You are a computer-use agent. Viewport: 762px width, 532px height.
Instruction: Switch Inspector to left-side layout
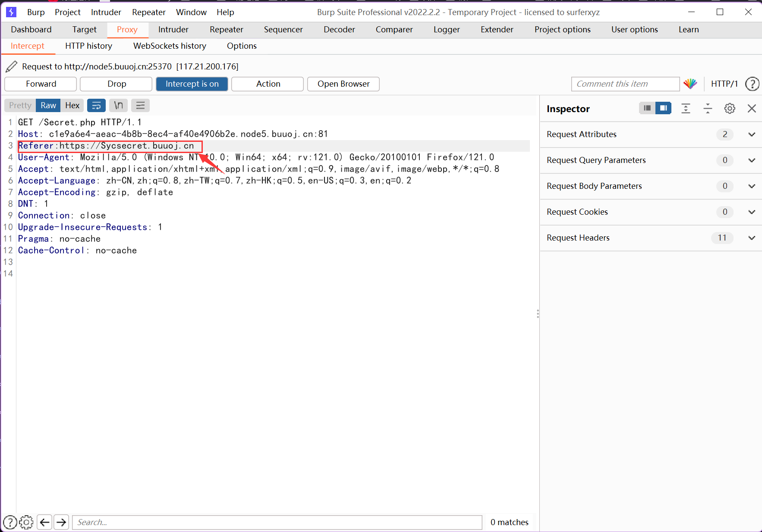coord(647,108)
